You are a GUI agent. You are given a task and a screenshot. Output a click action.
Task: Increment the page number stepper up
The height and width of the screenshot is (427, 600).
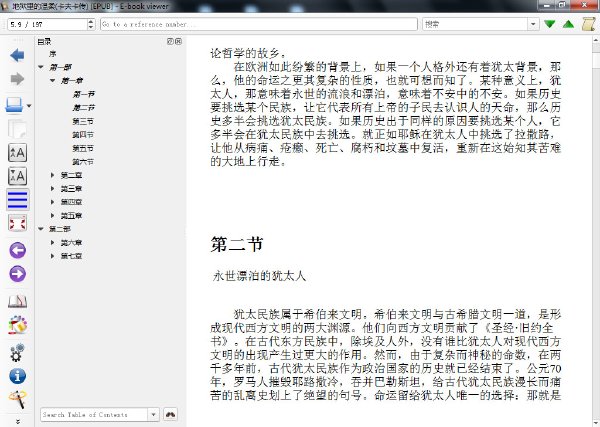(x=91, y=21)
